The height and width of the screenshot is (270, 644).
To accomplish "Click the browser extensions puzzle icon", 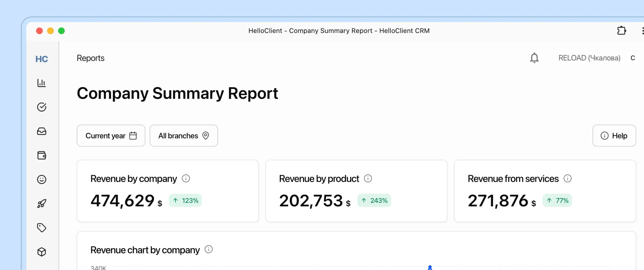I will coord(622,31).
